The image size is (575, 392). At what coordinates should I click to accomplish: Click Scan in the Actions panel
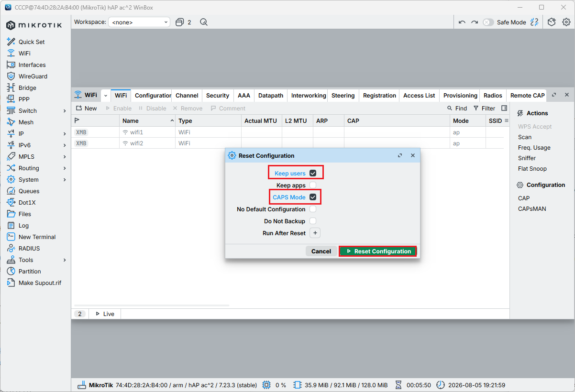point(525,137)
